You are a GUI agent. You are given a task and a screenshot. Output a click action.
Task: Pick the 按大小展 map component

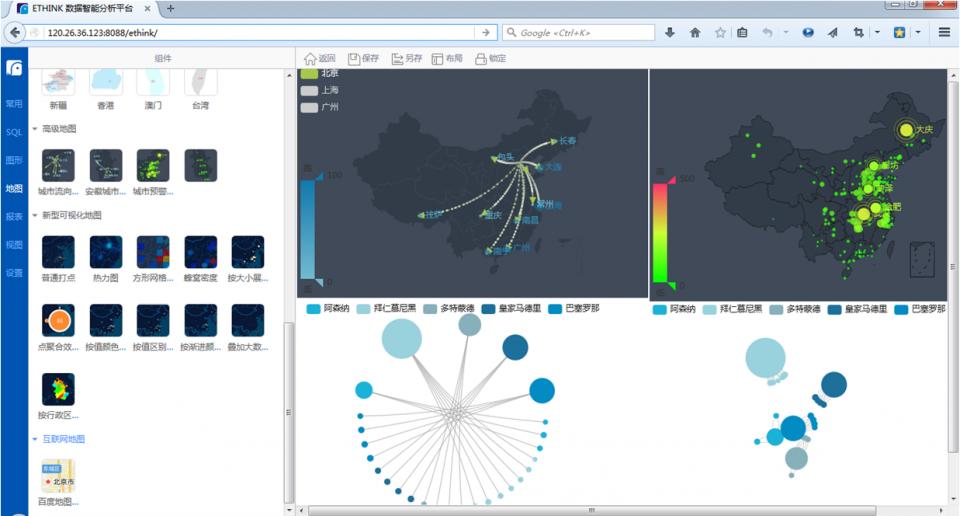[248, 252]
